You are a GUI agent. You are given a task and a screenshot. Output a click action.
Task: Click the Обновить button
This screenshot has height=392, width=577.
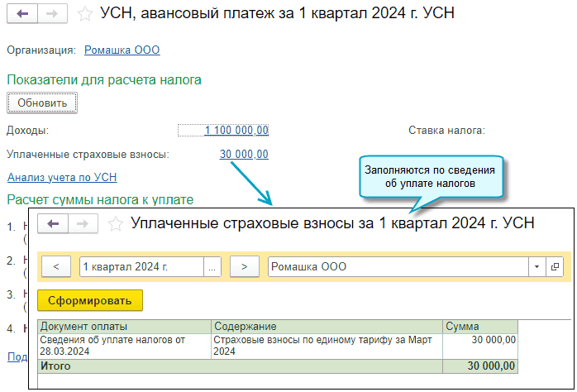pyautogui.click(x=42, y=103)
